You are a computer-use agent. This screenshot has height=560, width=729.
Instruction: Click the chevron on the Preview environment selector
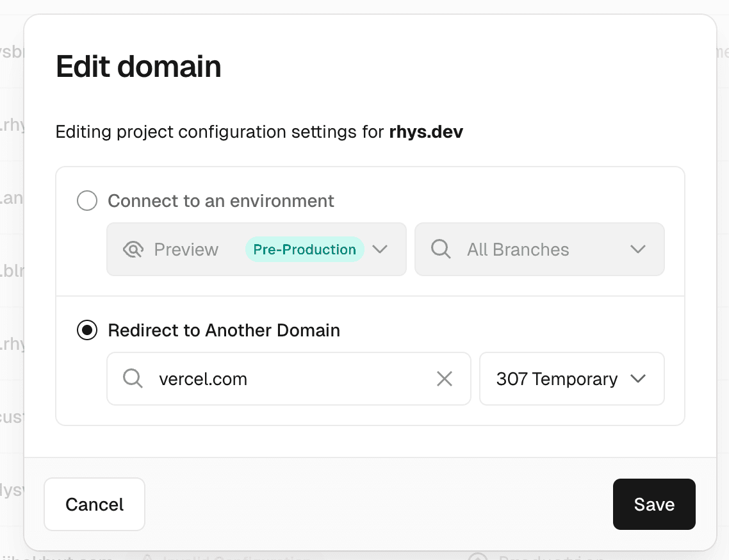[381, 249]
